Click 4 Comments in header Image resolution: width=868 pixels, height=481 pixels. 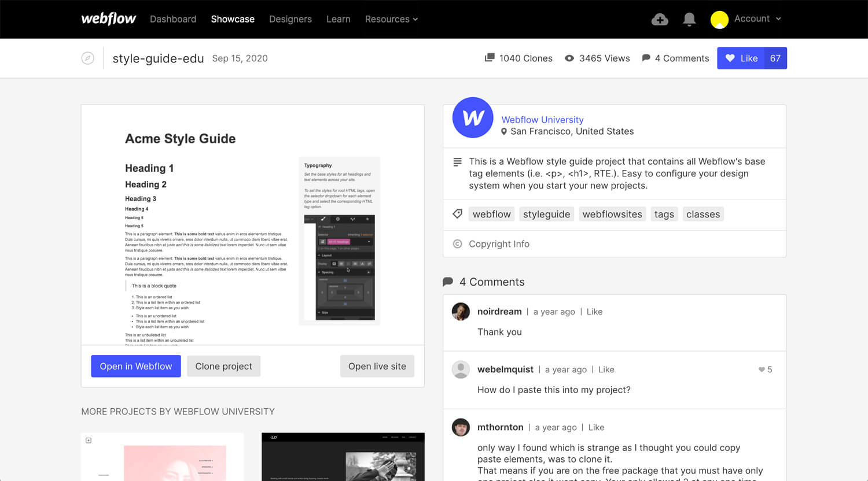pyautogui.click(x=682, y=58)
